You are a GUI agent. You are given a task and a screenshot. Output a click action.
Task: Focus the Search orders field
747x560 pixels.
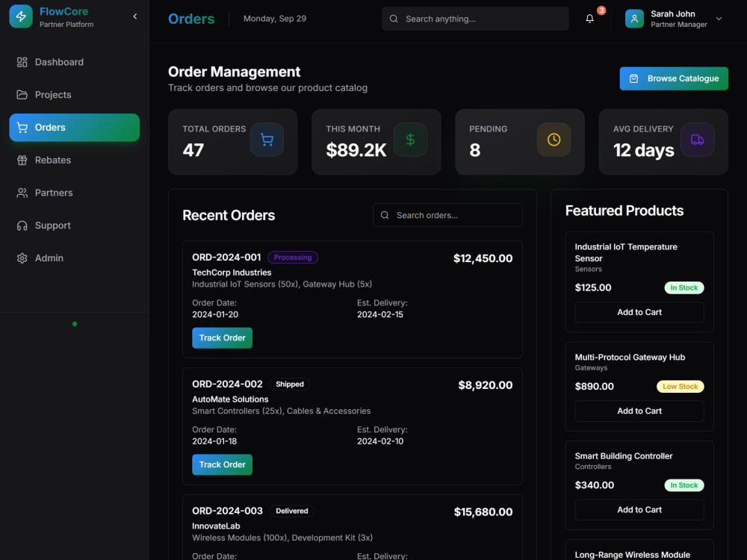coord(447,215)
